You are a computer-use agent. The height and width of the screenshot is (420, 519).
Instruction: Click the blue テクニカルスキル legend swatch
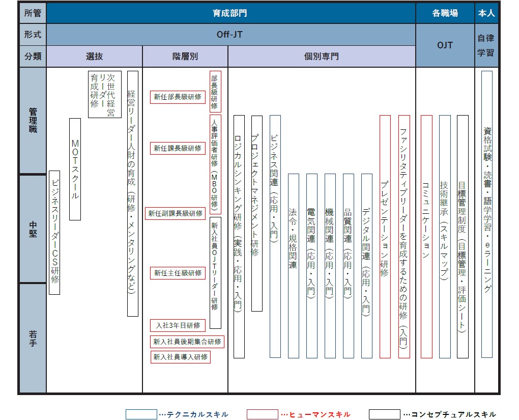tap(141, 414)
